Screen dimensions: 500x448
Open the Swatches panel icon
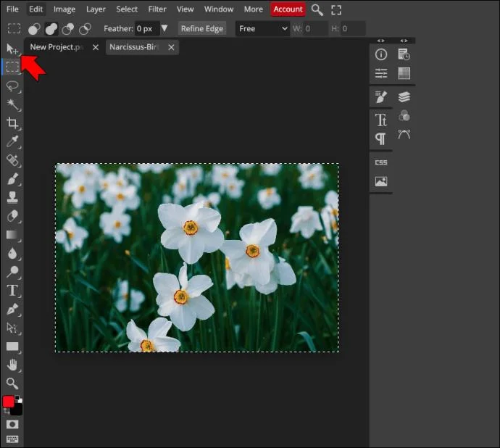tap(404, 73)
